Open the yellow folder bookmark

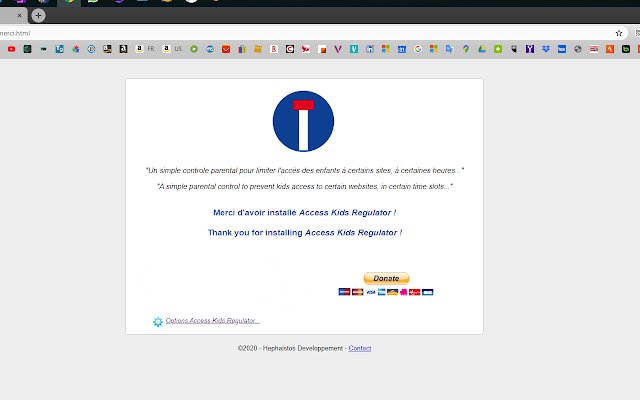pos(258,49)
